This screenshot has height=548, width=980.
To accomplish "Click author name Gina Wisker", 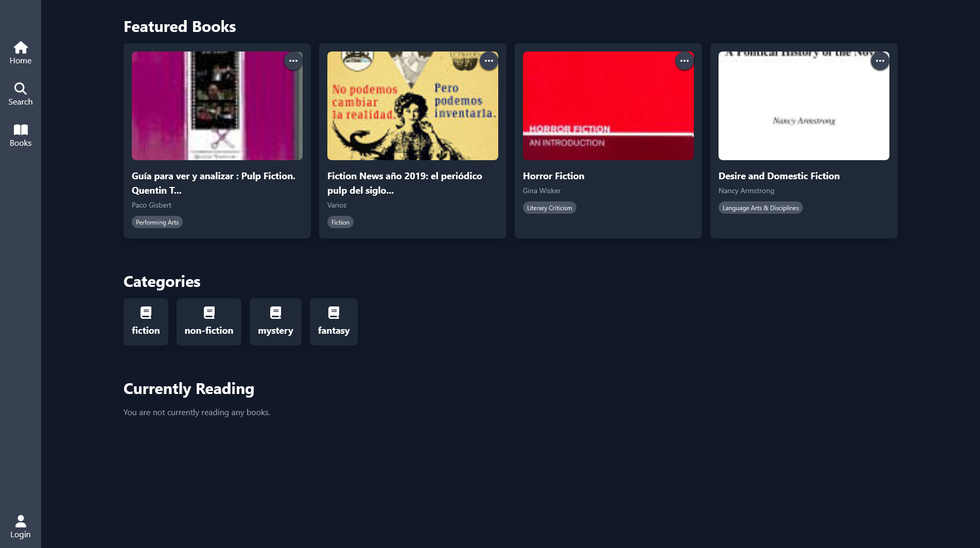I will pyautogui.click(x=541, y=191).
